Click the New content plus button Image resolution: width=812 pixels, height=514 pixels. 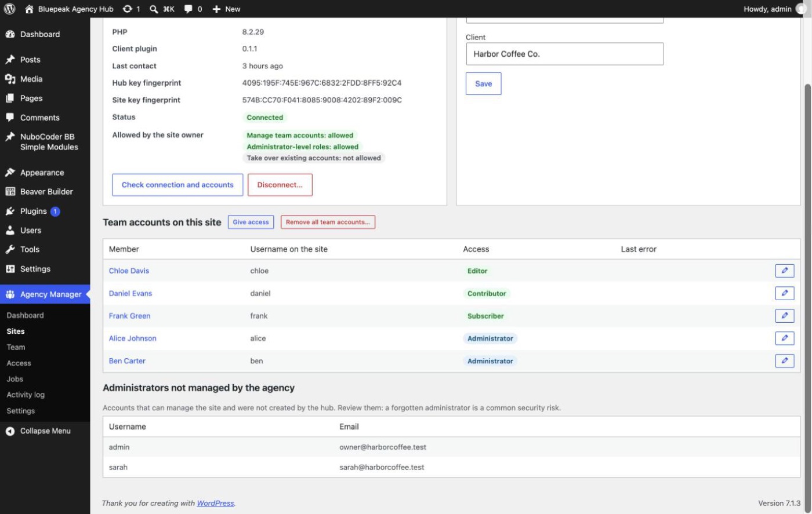pyautogui.click(x=226, y=9)
